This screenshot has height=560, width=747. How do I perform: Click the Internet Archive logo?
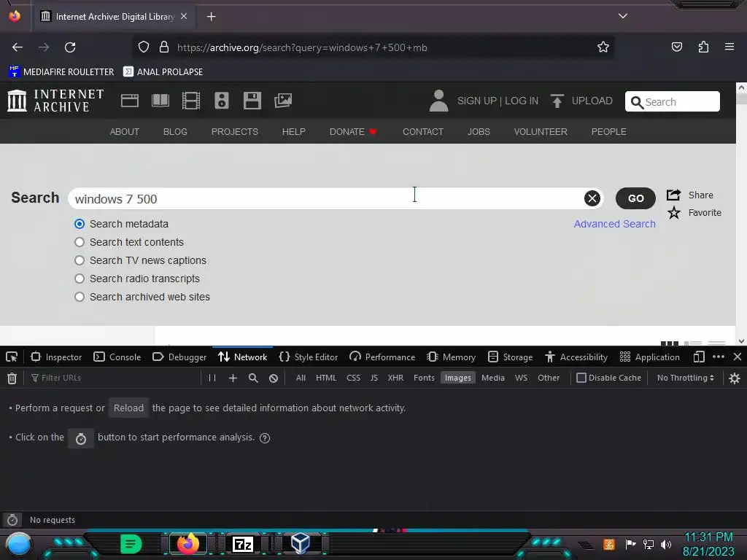click(55, 101)
